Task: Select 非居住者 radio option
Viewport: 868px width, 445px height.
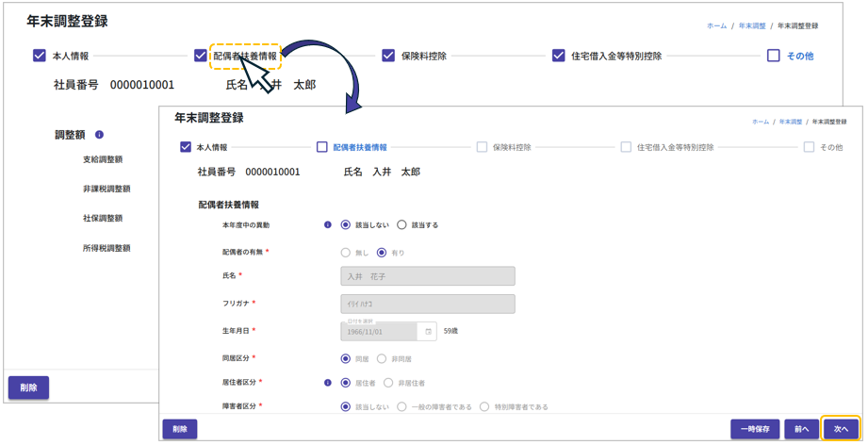Action: (388, 383)
